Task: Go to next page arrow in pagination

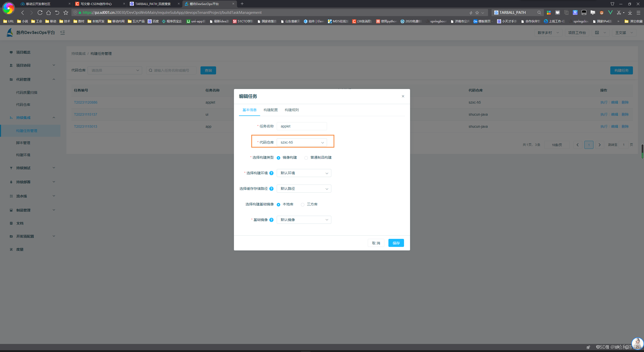Action: (x=600, y=145)
